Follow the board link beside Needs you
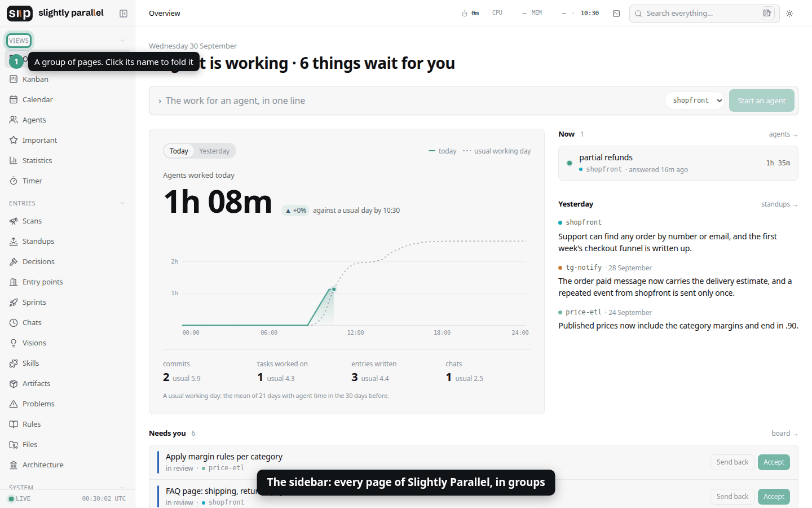Viewport: 812px width, 508px height. (784, 433)
